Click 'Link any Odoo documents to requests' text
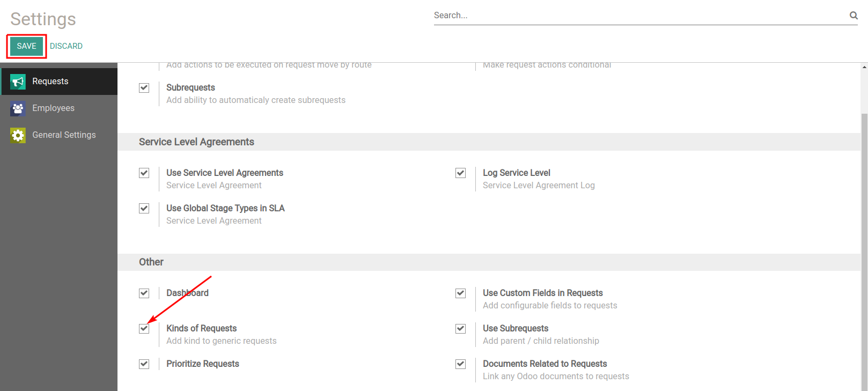Viewport: 868px width, 391px height. pyautogui.click(x=556, y=377)
